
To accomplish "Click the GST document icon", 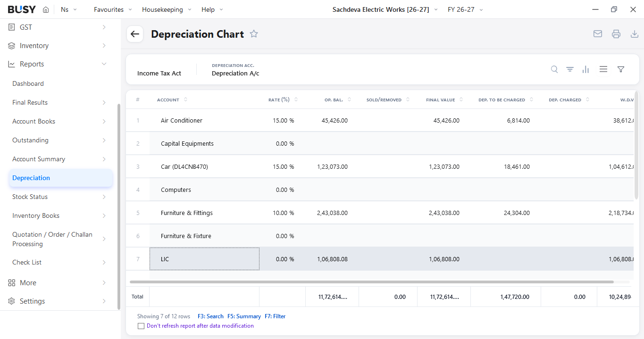I will [12, 27].
